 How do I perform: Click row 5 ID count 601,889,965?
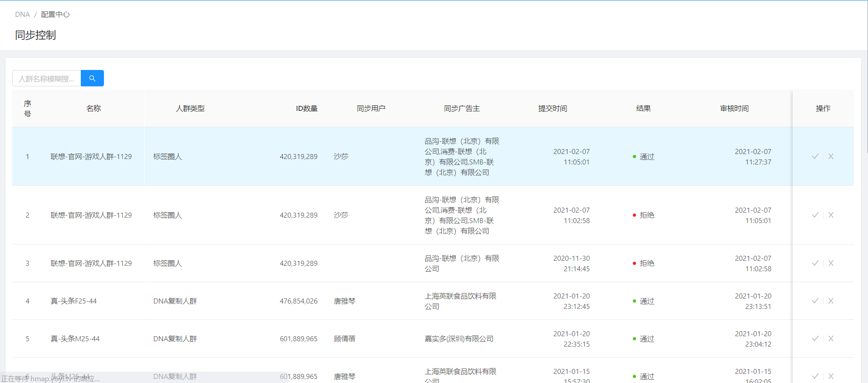(299, 338)
